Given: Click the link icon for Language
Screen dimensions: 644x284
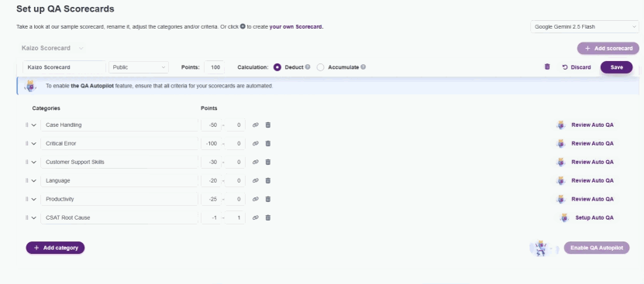Looking at the screenshot, I should click(256, 180).
